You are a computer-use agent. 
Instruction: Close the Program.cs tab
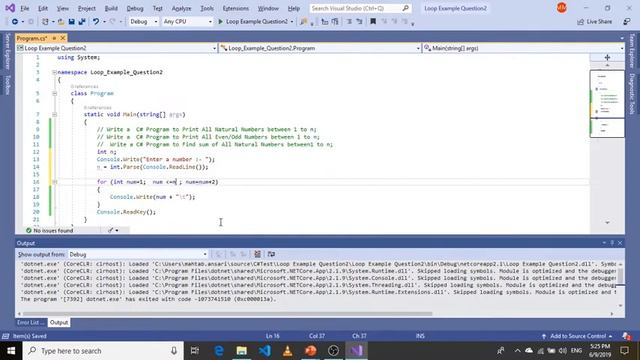62,38
